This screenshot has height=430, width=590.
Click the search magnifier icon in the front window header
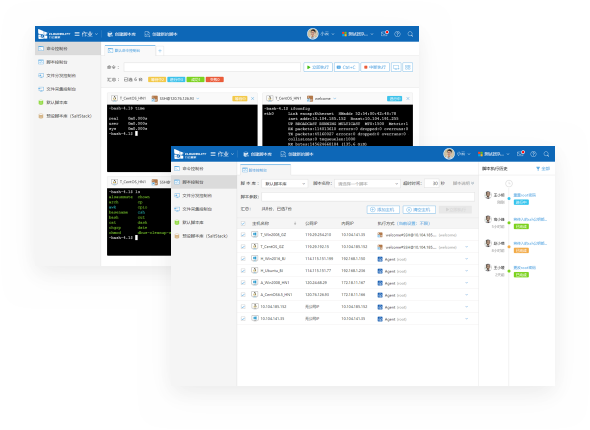(x=546, y=154)
